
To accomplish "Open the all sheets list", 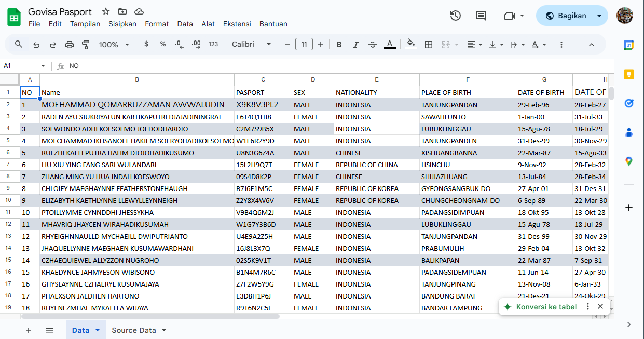I will tap(49, 330).
